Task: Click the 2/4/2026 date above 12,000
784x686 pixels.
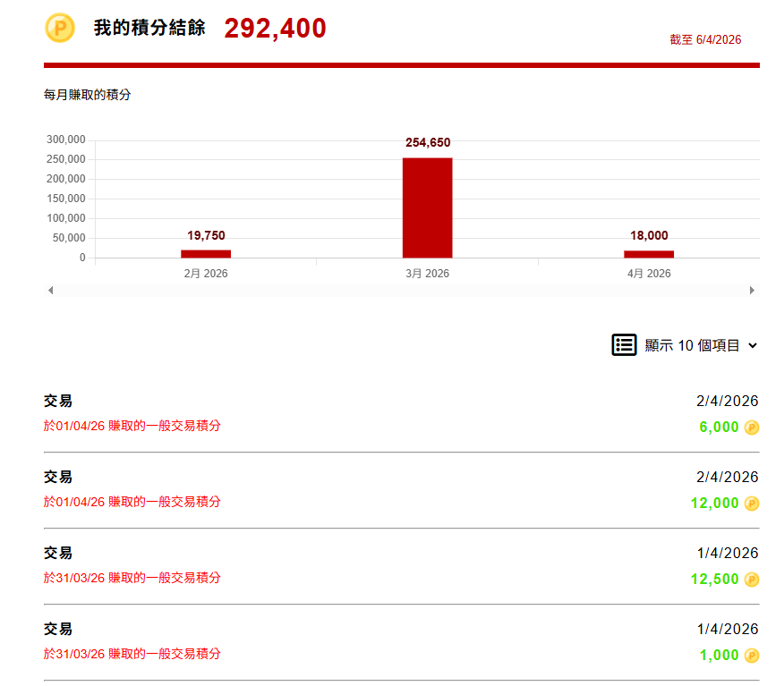Action: [728, 477]
